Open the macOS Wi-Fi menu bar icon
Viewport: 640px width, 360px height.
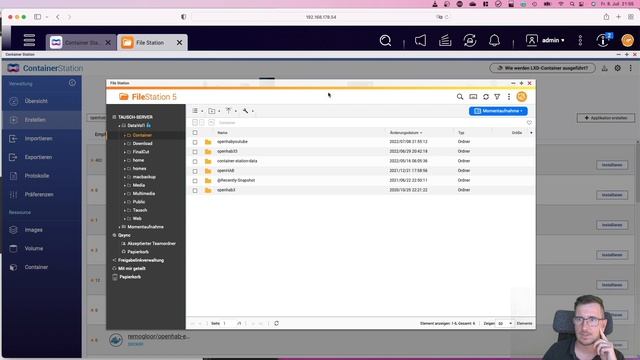tap(561, 4)
